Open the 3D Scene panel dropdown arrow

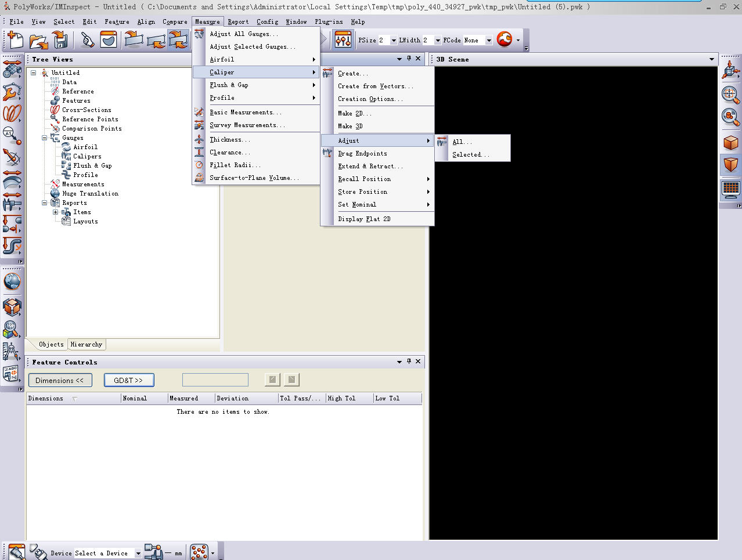tap(712, 59)
